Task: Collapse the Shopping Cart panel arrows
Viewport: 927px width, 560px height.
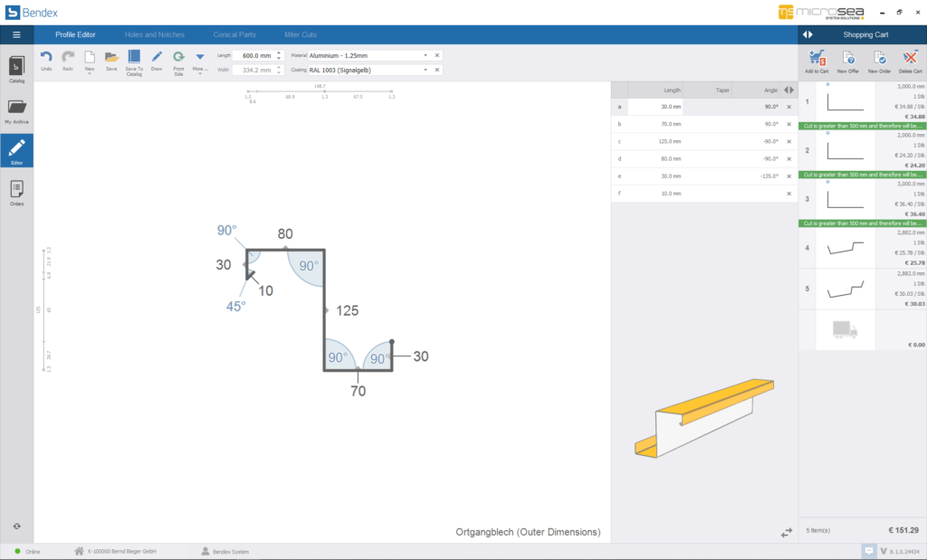Action: (808, 34)
